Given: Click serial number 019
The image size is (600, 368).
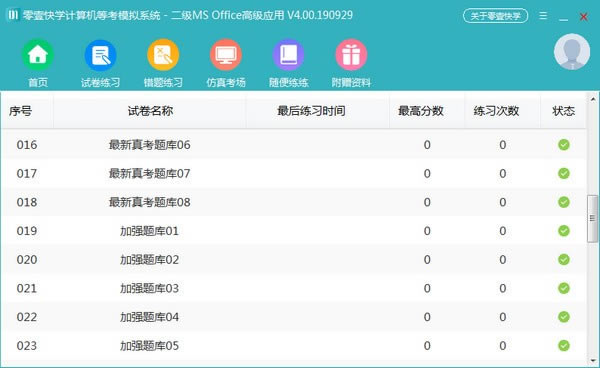Looking at the screenshot, I should 27,231.
